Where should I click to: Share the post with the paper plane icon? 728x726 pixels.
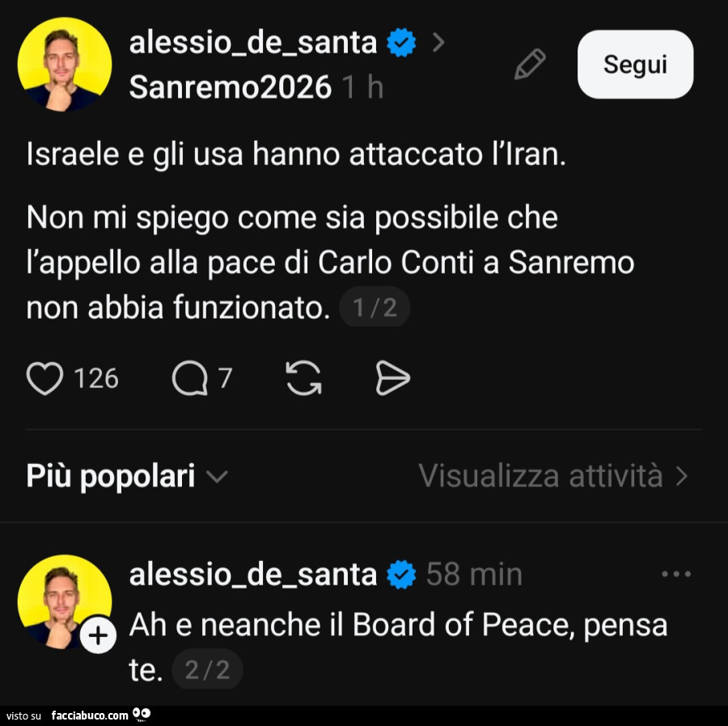coord(393,378)
